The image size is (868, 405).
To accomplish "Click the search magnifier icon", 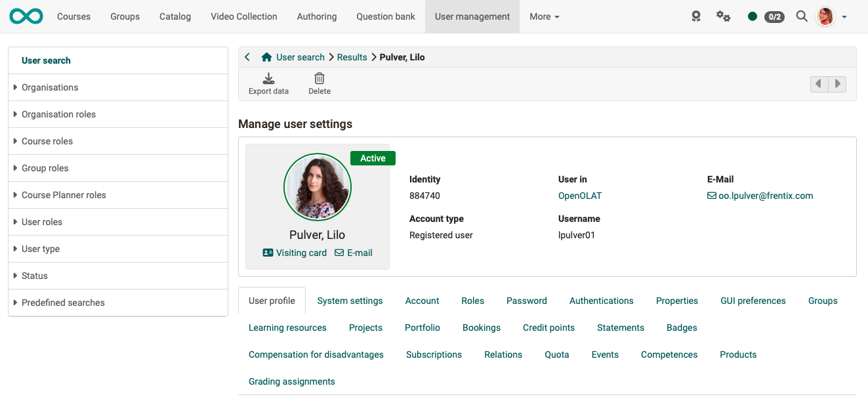I will click(x=801, y=16).
